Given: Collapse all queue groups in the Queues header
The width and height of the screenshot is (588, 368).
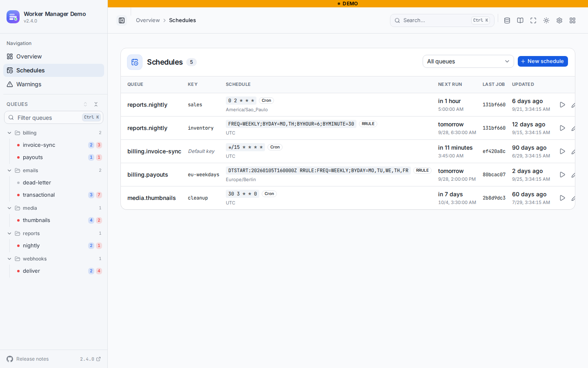Looking at the screenshot, I should click(96, 104).
